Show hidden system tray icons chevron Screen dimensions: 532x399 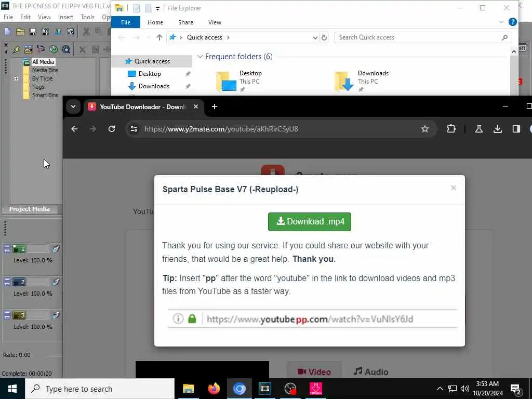coord(440,389)
